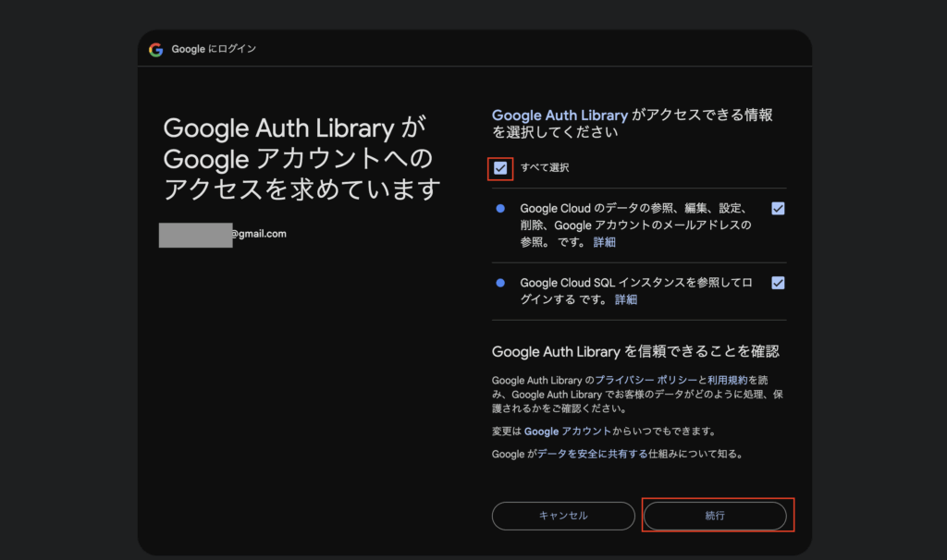Click the すべて選択 label text
947x560 pixels.
click(x=545, y=168)
